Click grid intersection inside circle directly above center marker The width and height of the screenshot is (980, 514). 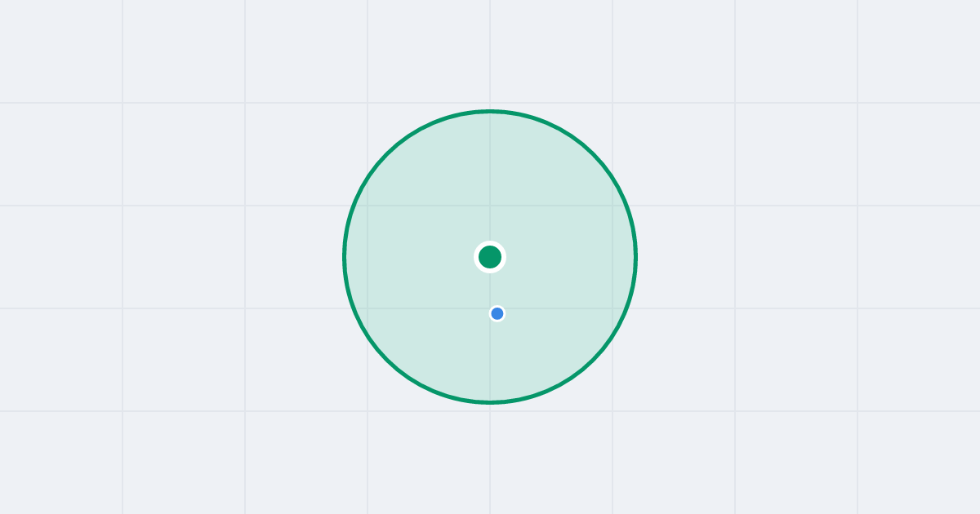[490, 206]
